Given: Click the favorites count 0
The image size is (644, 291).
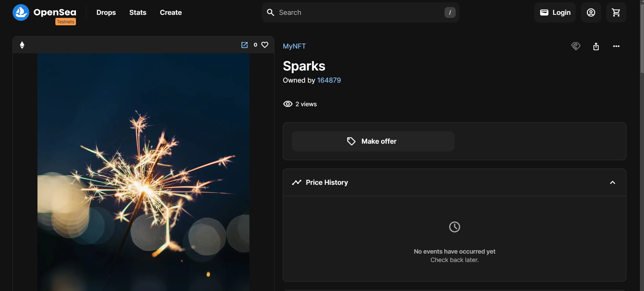Looking at the screenshot, I should [256, 45].
